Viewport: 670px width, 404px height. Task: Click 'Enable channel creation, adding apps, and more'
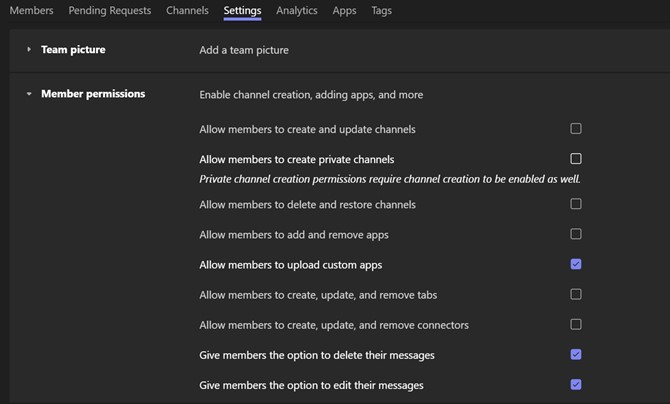click(x=311, y=94)
